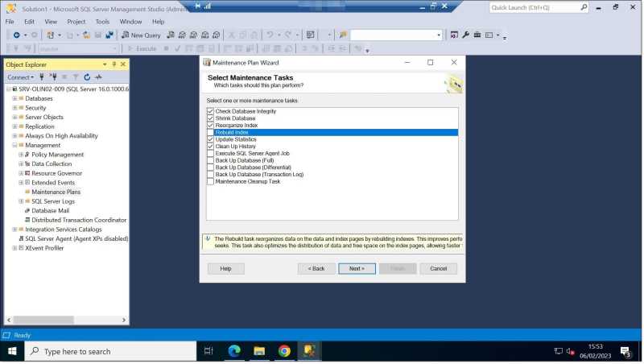Uncheck Clean Up History task
Image resolution: width=644 pixels, height=364 pixels.
210,147
